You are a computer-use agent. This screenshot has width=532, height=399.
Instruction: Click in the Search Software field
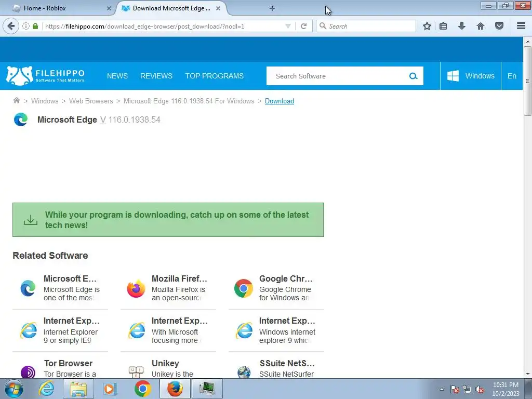(x=338, y=76)
